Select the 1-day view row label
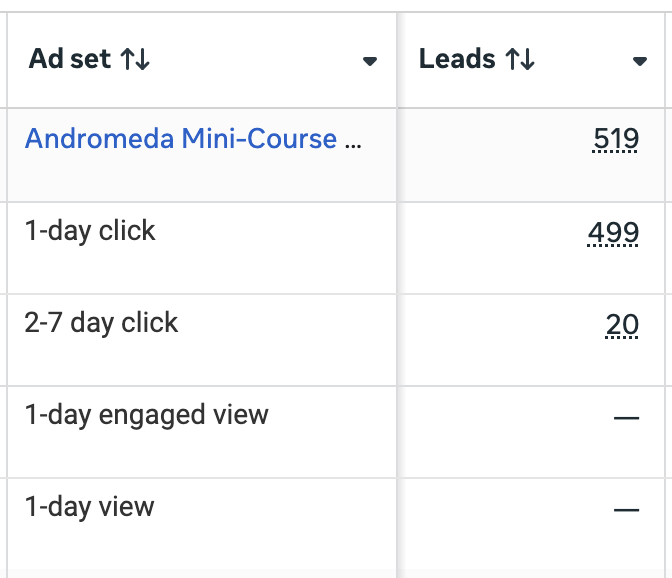672x578 pixels. tap(89, 507)
